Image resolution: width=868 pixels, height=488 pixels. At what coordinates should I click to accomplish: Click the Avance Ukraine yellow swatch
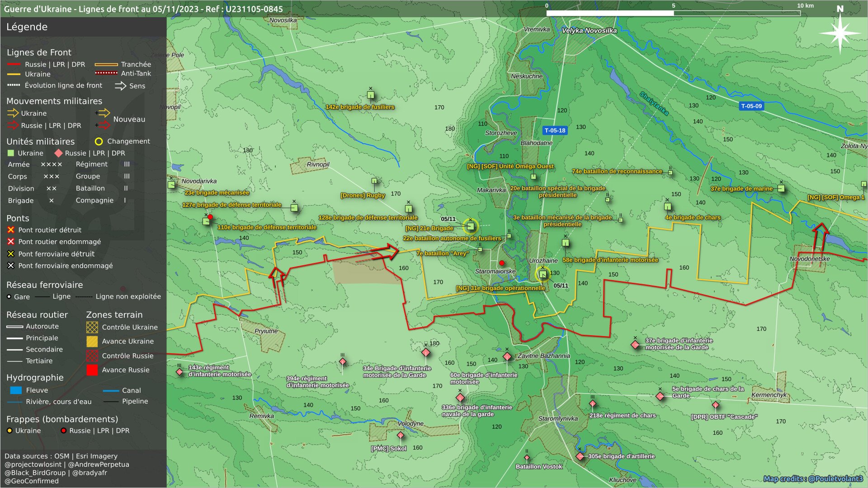point(92,341)
